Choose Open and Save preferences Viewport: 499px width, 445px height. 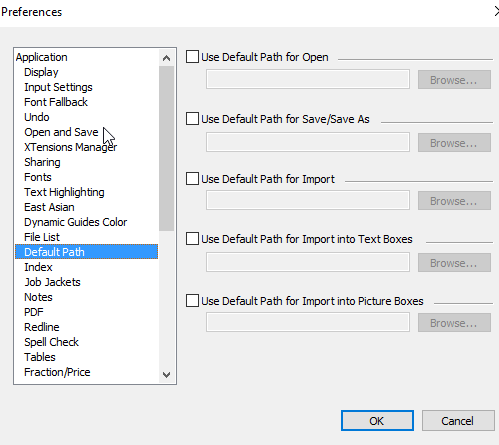coord(61,132)
